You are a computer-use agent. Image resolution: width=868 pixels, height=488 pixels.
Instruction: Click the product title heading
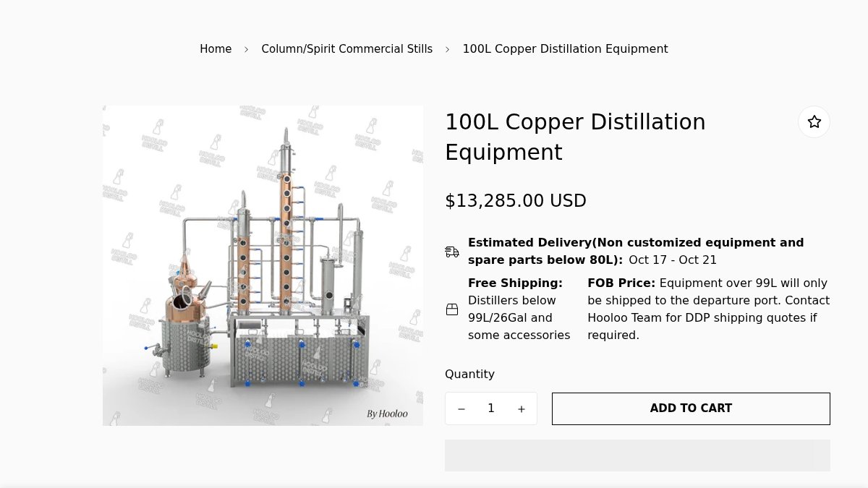click(575, 137)
